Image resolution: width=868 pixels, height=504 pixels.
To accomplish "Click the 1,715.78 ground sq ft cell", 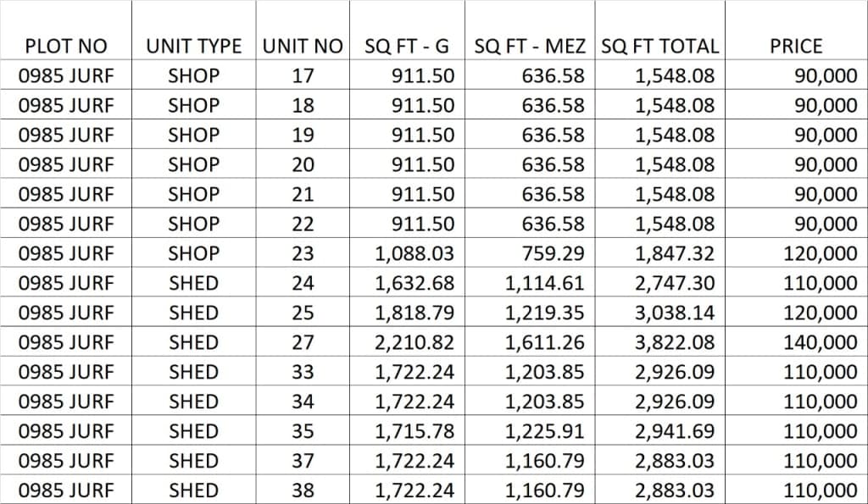I will [x=415, y=431].
